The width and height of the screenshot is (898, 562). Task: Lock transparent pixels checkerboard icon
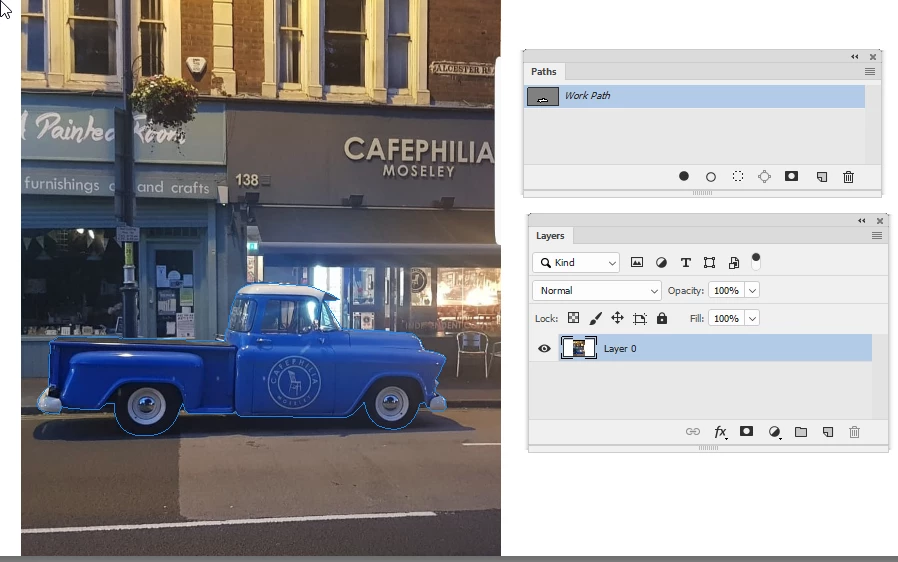click(573, 318)
